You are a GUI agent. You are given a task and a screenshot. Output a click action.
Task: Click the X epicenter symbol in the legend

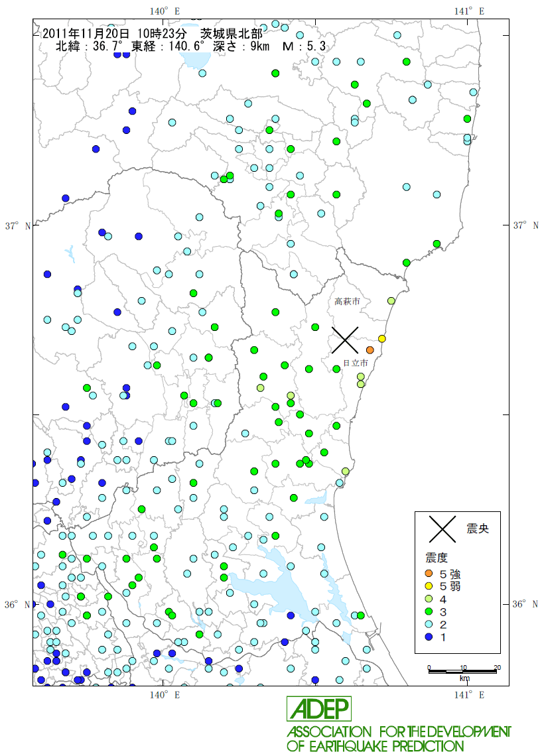pos(442,529)
